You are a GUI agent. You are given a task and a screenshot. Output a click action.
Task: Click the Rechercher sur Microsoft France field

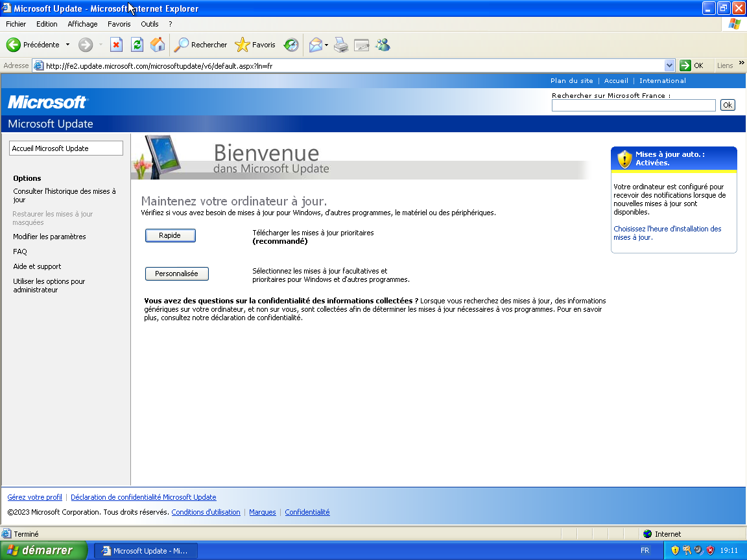pyautogui.click(x=634, y=105)
